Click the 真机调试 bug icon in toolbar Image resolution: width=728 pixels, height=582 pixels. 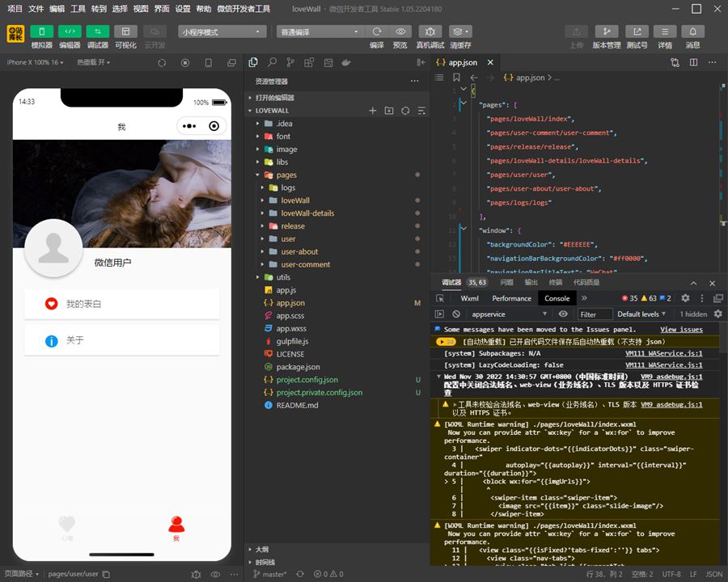tap(429, 32)
